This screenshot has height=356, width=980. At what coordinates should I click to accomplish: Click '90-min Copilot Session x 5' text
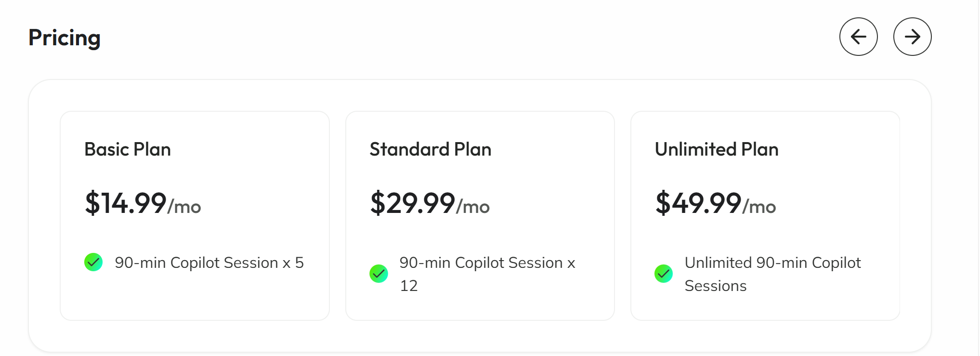tap(209, 263)
